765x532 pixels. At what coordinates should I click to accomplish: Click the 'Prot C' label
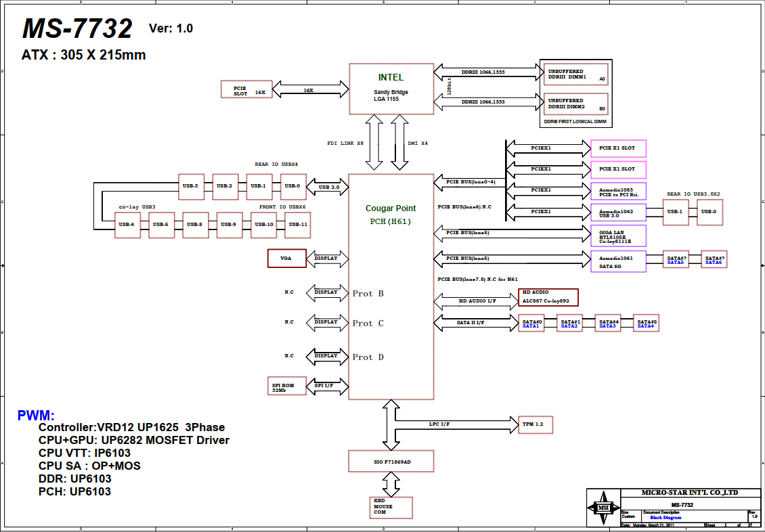point(369,324)
